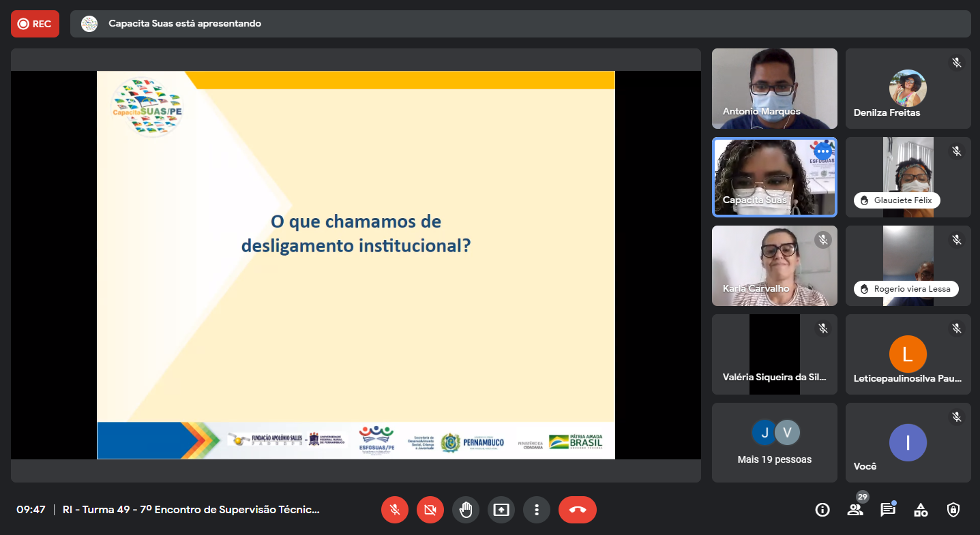Unmute the microphone in the bottom bar
Image resolution: width=980 pixels, height=535 pixels.
click(x=395, y=510)
